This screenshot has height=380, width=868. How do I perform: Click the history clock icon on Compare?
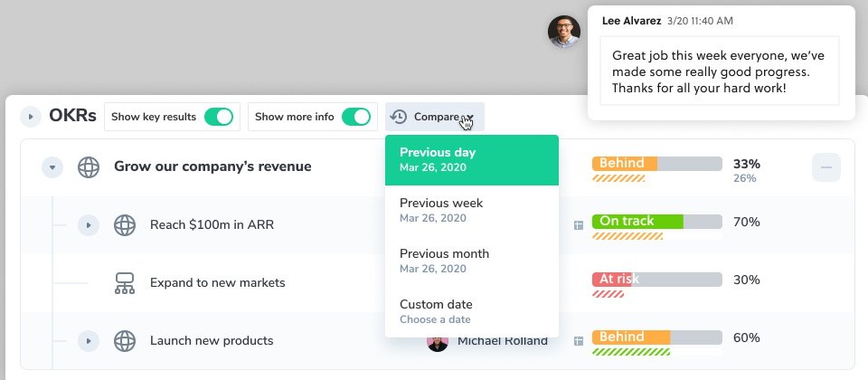(399, 117)
